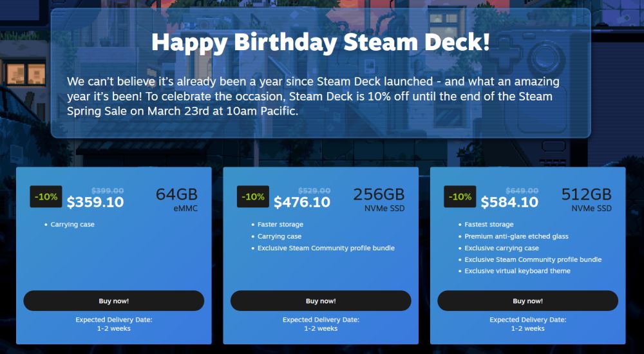Click the -10% badge on the 64GB card
The image size is (644, 354).
tap(46, 196)
